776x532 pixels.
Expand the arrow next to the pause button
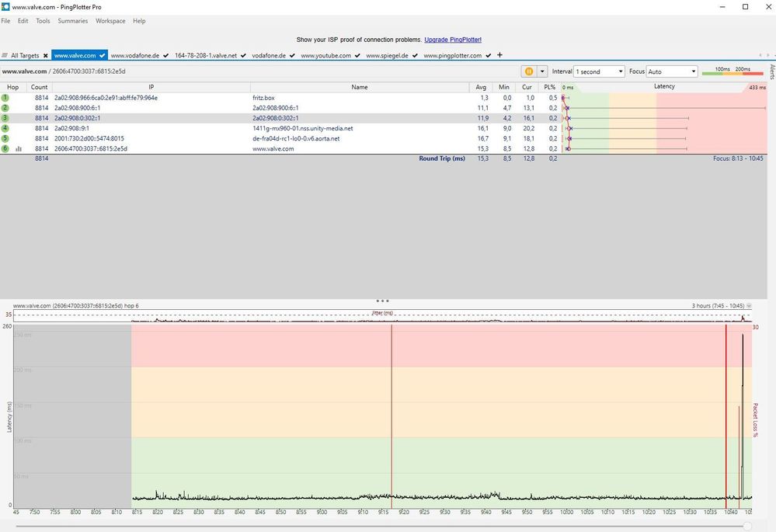click(x=542, y=71)
